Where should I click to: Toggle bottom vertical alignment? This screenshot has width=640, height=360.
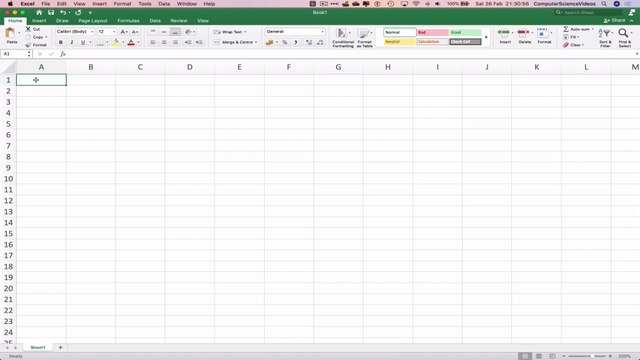[175, 32]
